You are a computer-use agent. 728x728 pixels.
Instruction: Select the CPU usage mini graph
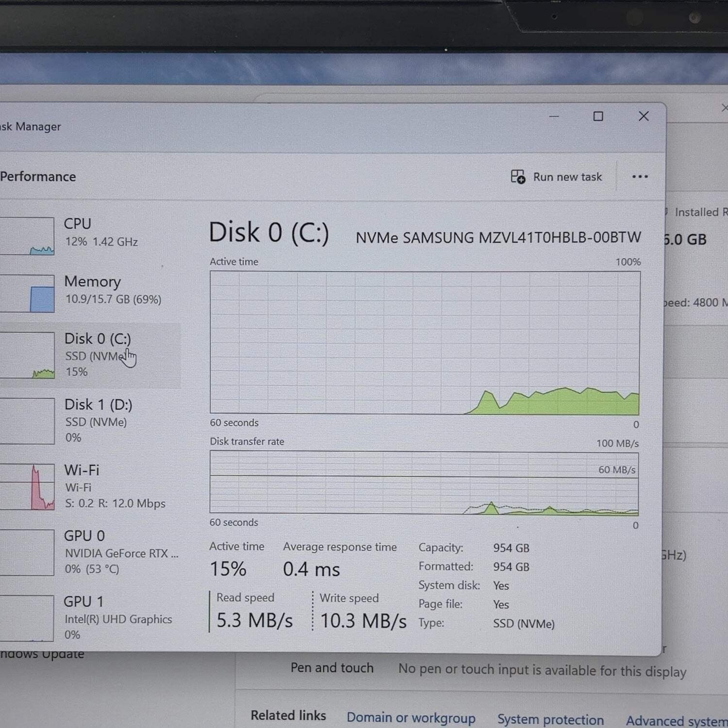[27, 236]
